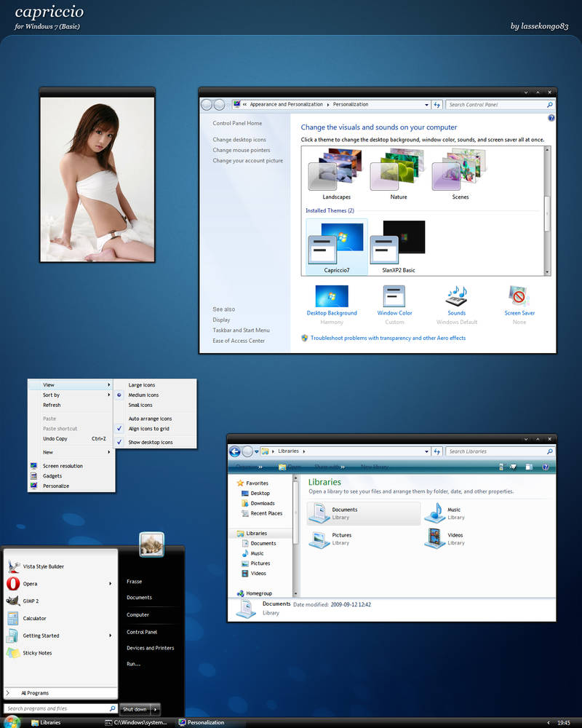Click Change desktop icons link
Image resolution: width=582 pixels, height=728 pixels.
coord(239,140)
